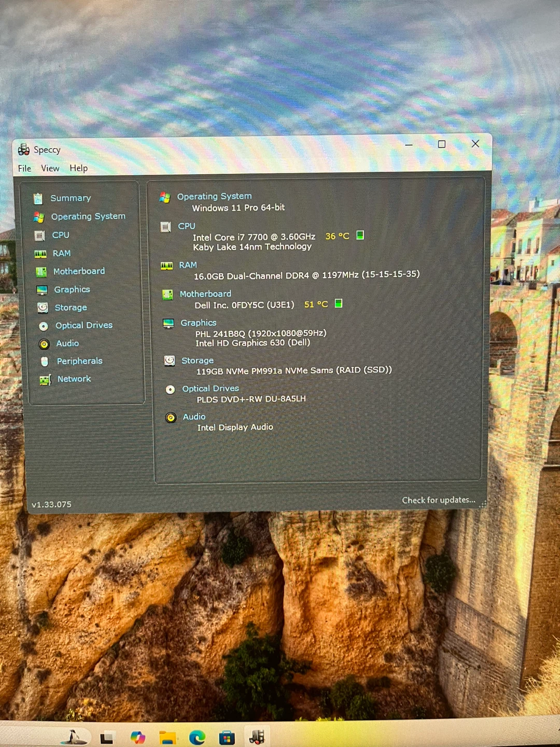
Task: Click the Motherboard icon in summary panel
Action: tap(167, 295)
